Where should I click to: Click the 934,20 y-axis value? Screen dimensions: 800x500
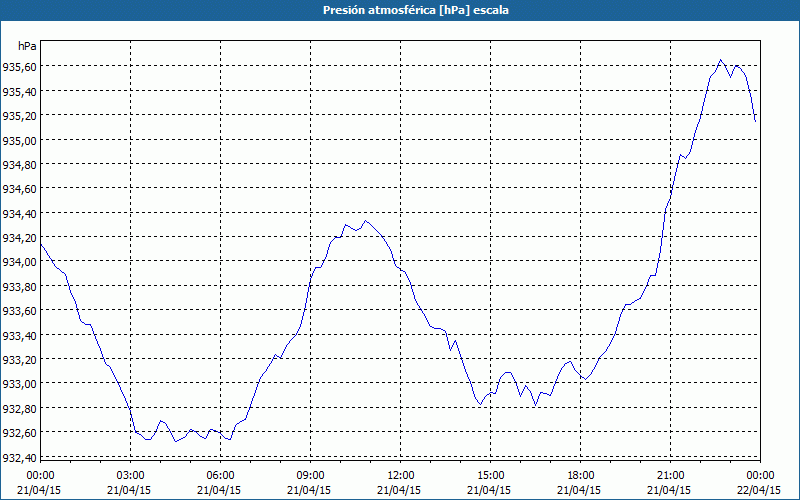pos(19,238)
